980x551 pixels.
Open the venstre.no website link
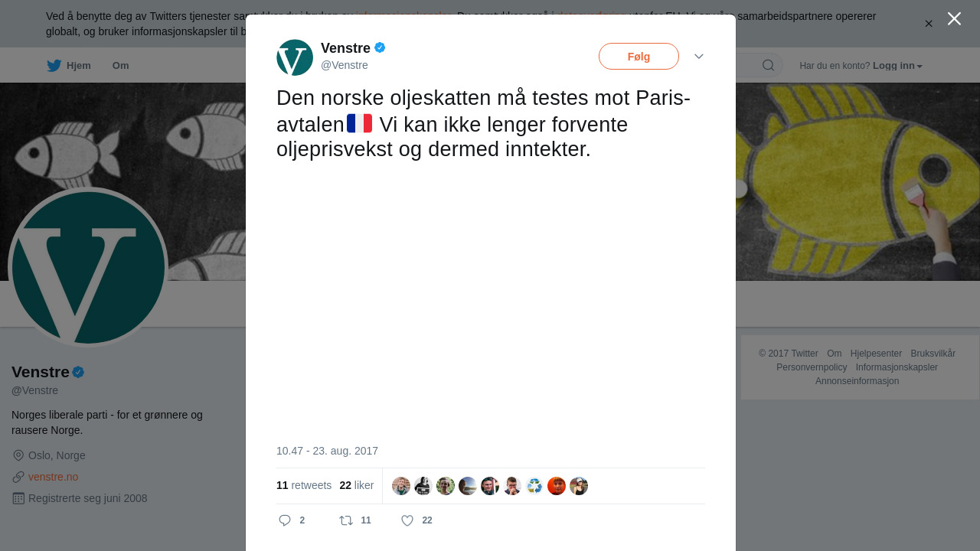(53, 477)
